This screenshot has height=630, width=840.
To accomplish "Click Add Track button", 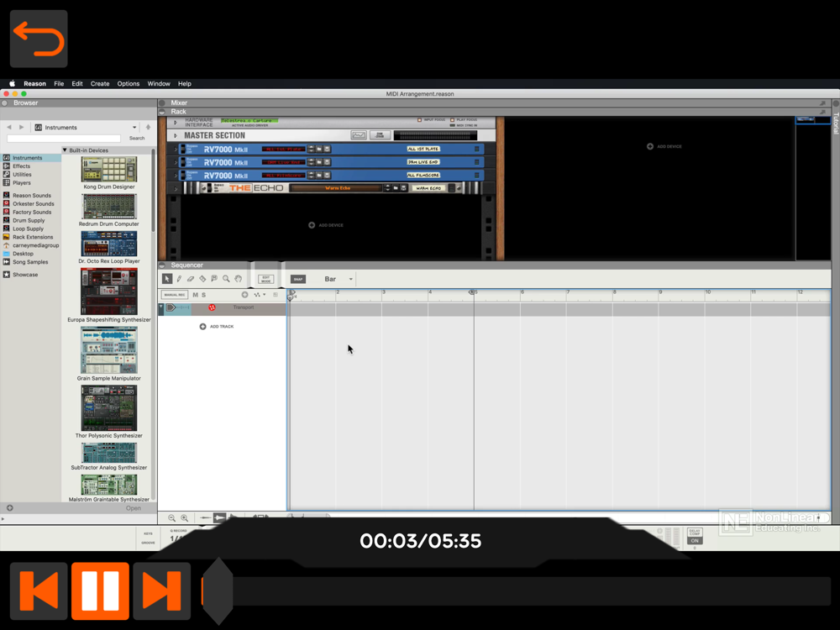I will (217, 326).
